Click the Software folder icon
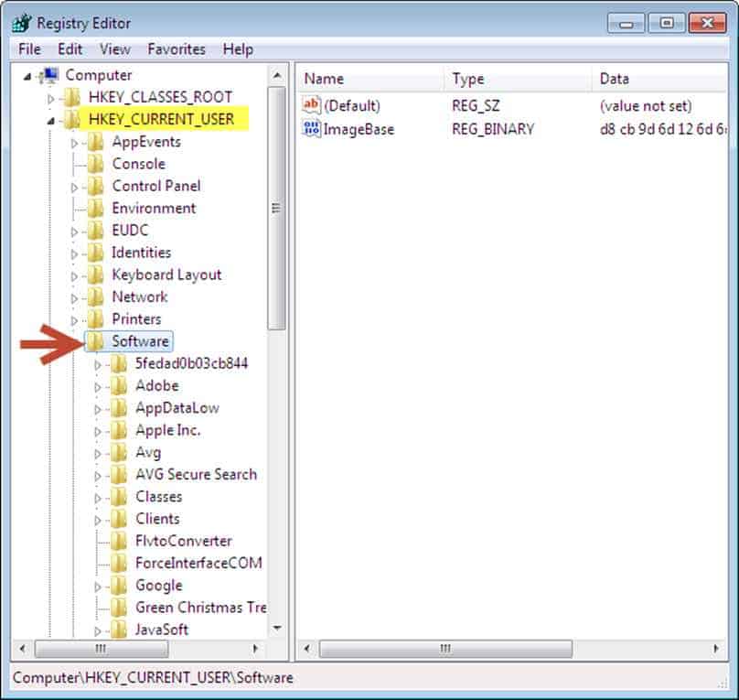The height and width of the screenshot is (700, 739). pos(95,341)
